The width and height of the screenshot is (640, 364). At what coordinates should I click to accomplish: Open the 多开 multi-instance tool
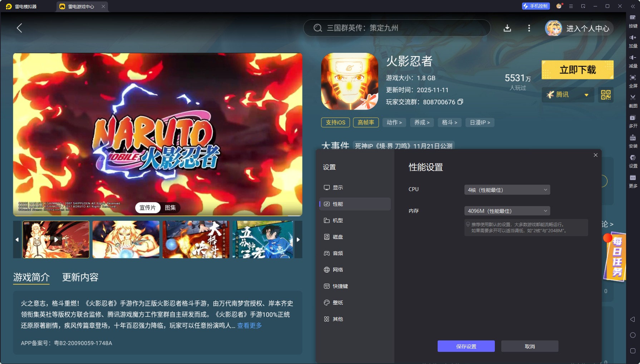(633, 121)
